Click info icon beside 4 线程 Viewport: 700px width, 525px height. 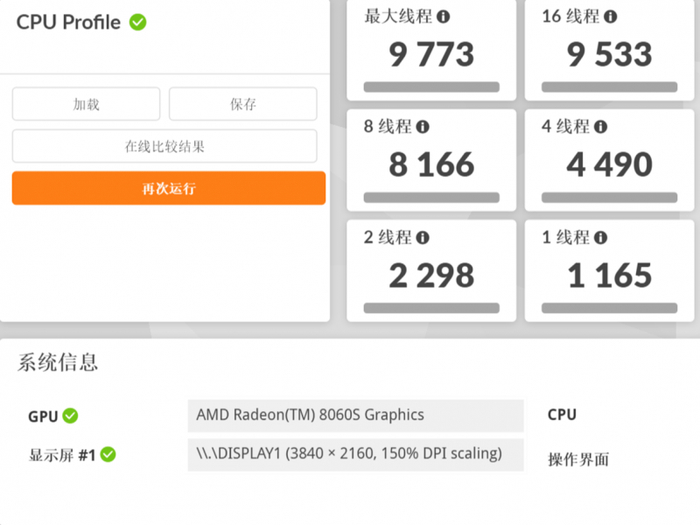point(600,127)
